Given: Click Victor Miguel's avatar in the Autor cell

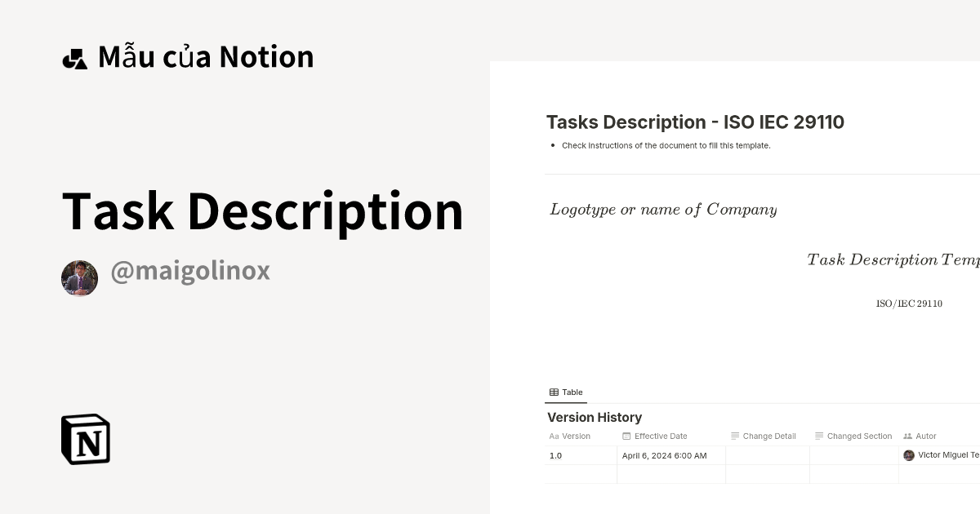Looking at the screenshot, I should click(909, 454).
